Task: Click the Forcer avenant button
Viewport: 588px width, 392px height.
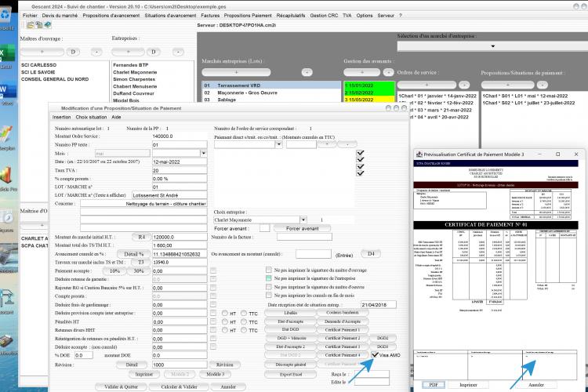Action: pyautogui.click(x=303, y=228)
